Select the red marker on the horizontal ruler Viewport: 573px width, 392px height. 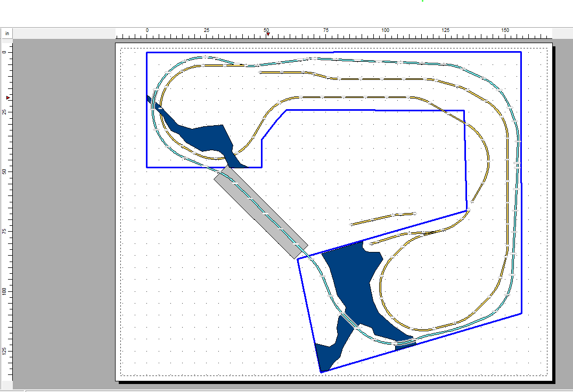(x=268, y=34)
